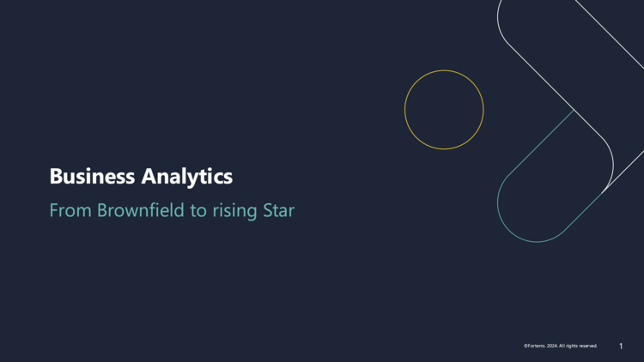Click the slide number 1

pos(621,347)
